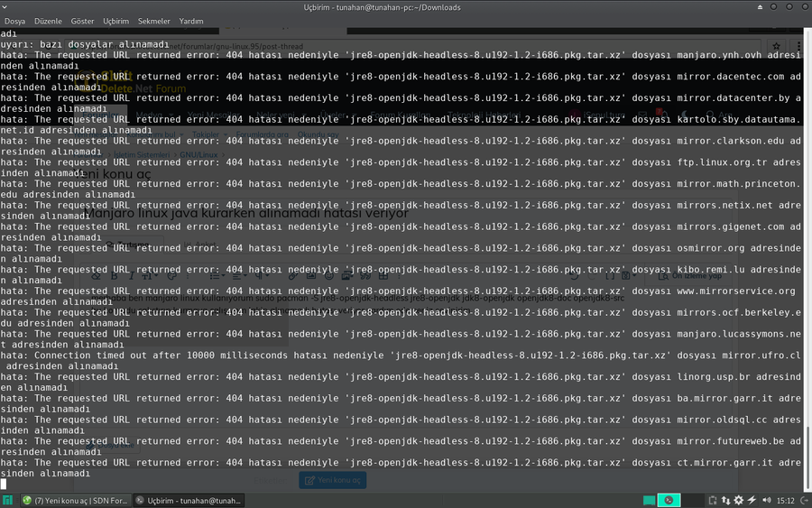Open the Dosya menu
812x508 pixels.
tap(14, 22)
